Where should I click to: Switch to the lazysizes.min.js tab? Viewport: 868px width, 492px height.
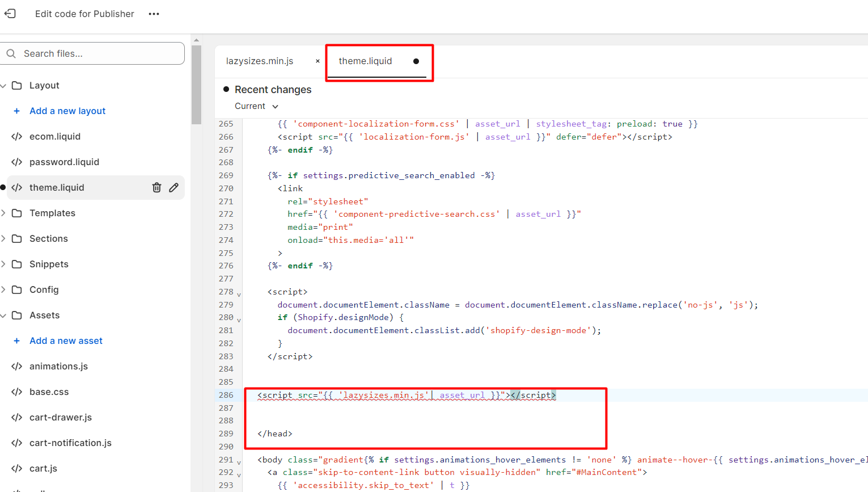[x=260, y=61]
